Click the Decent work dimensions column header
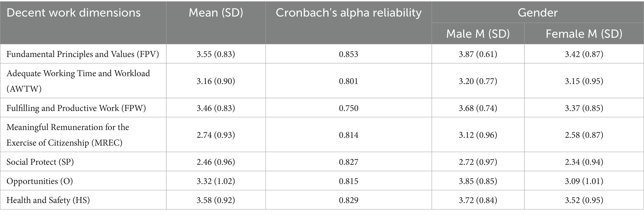The image size is (644, 215). (x=74, y=13)
